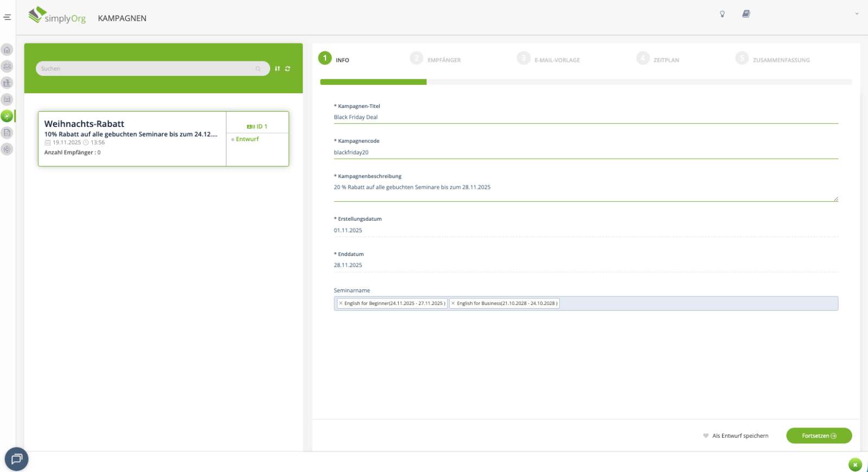This screenshot has height=472, width=868.
Task: Go to the home icon in the sidebar
Action: click(x=7, y=50)
